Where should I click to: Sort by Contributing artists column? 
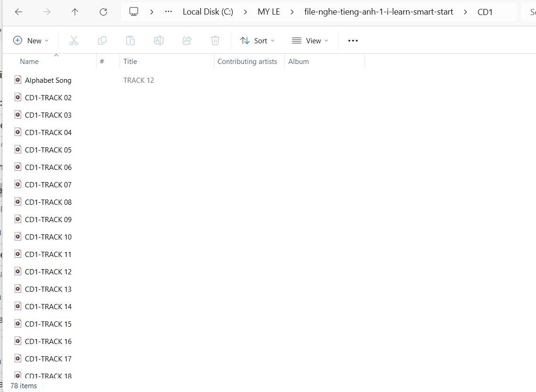point(247,62)
